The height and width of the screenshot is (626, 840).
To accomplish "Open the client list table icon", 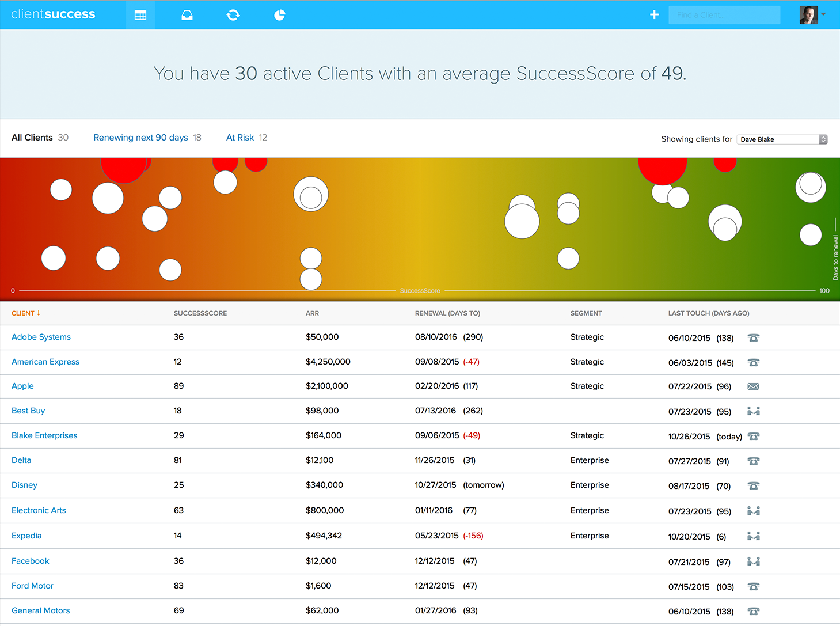I will pos(140,15).
